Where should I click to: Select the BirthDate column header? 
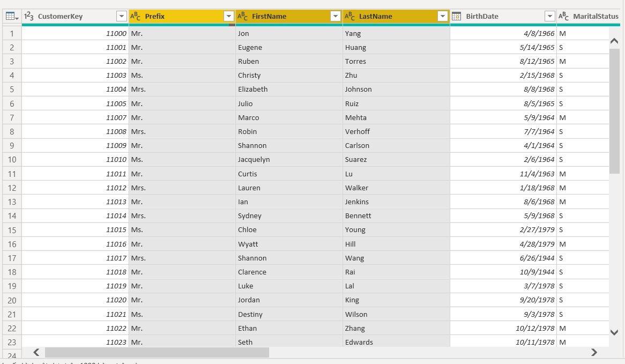pos(493,17)
